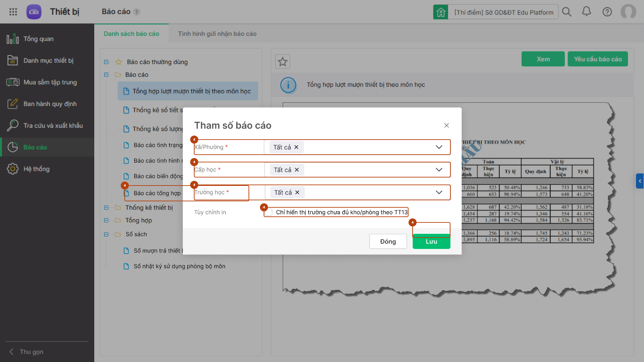Click the user avatar icon
Image resolution: width=644 pixels, height=362 pixels.
coord(628,12)
